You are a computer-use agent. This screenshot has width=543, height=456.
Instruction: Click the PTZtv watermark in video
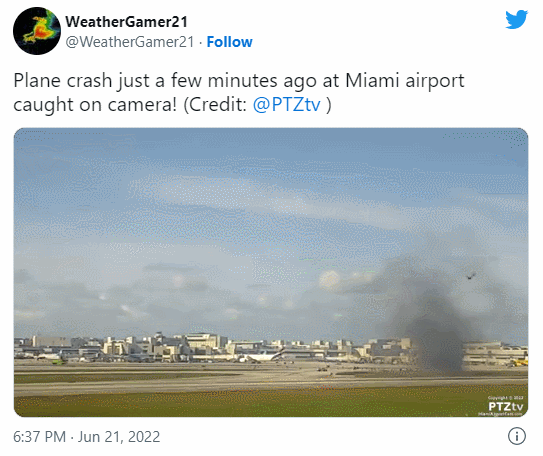(x=506, y=406)
